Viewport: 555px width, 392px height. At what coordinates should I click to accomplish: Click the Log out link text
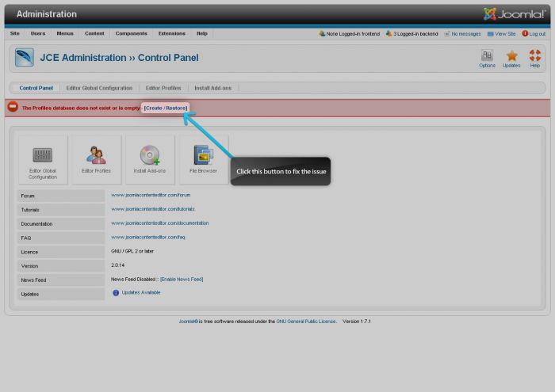pos(538,34)
